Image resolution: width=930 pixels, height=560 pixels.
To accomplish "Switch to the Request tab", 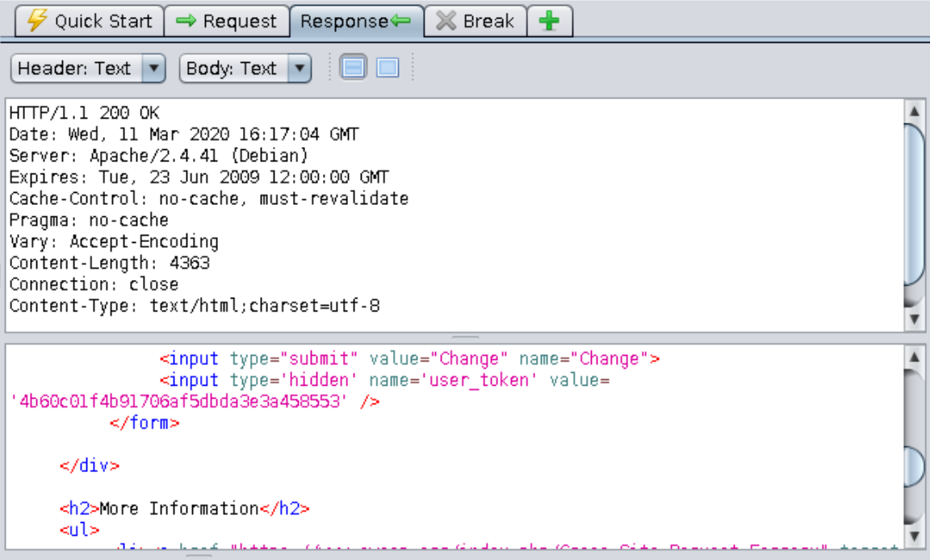I will point(227,21).
